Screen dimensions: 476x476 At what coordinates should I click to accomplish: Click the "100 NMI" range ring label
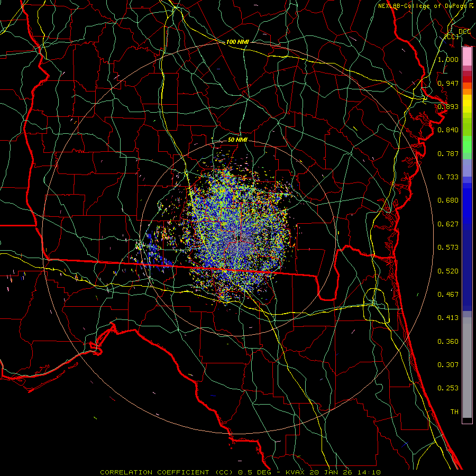tap(237, 42)
